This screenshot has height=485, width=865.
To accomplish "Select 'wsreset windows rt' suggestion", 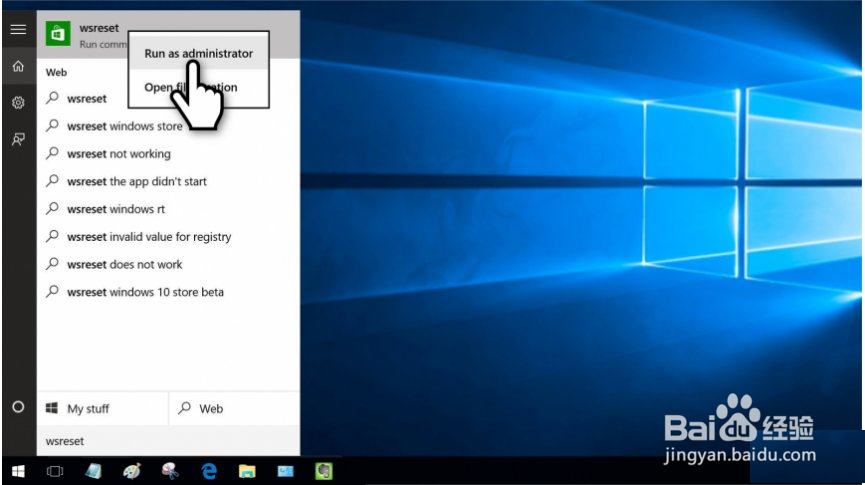I will [168, 209].
